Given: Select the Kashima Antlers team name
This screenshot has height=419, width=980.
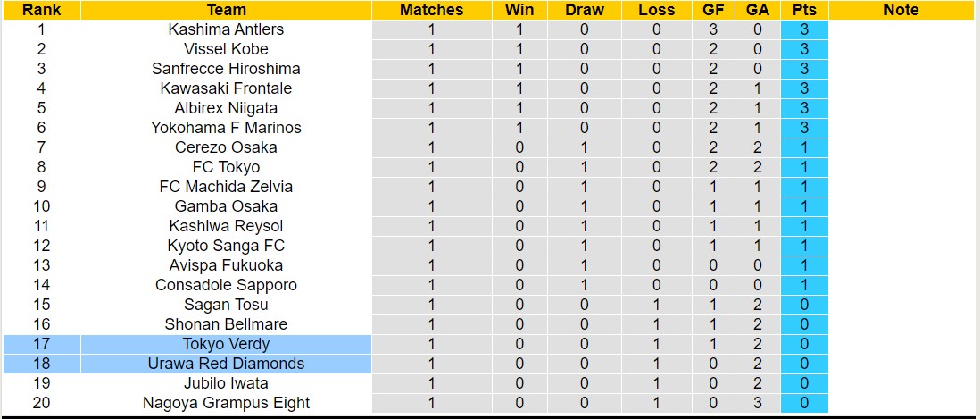Looking at the screenshot, I should click(226, 29).
